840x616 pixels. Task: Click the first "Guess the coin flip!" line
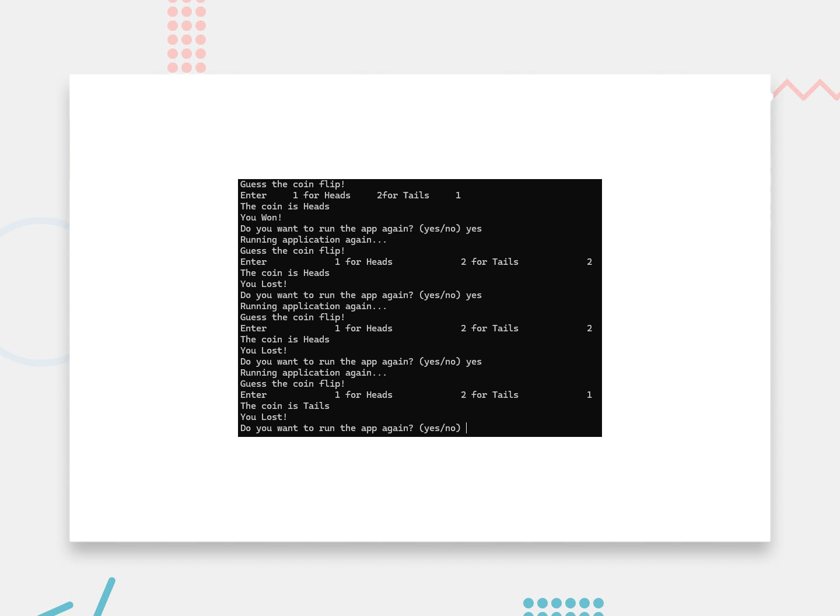292,184
